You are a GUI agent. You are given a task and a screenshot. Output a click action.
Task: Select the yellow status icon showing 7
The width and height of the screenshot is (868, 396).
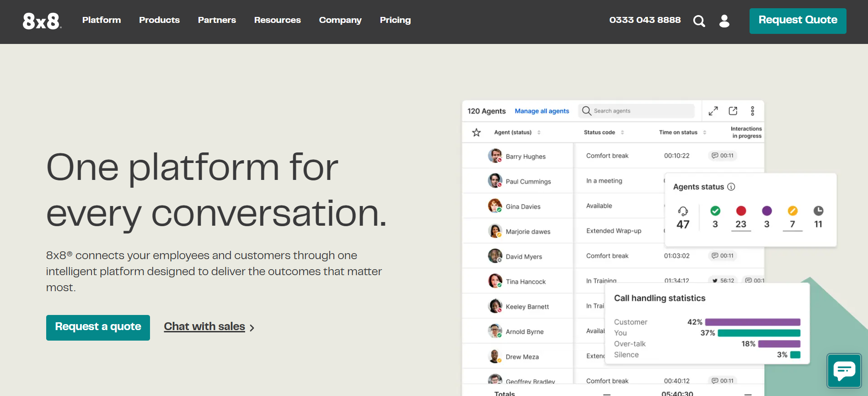point(793,211)
